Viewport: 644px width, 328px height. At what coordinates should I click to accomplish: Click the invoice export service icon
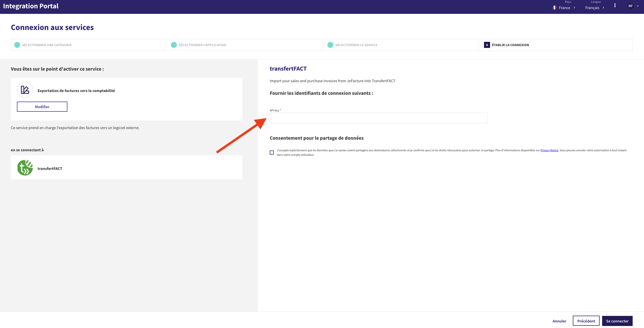pyautogui.click(x=25, y=90)
